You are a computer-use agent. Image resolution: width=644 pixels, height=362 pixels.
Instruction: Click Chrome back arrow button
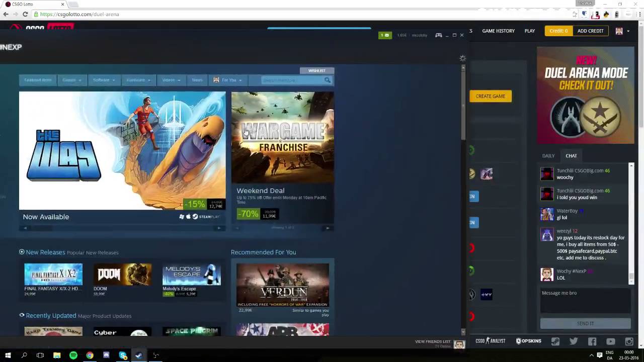point(6,14)
